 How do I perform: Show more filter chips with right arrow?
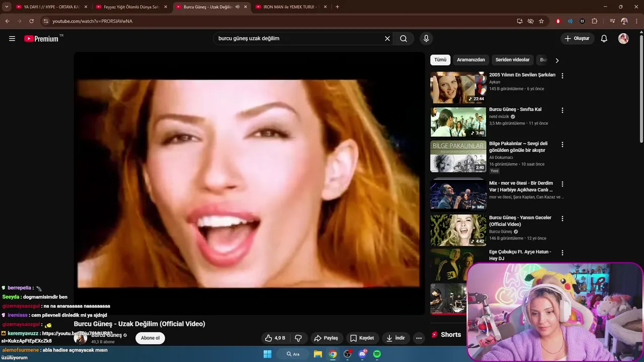[557, 60]
